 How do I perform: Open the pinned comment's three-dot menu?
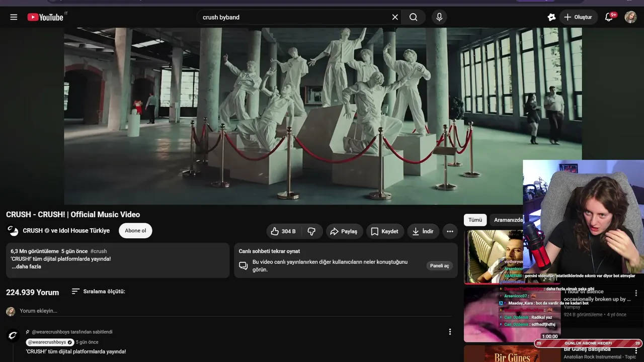pos(450,332)
